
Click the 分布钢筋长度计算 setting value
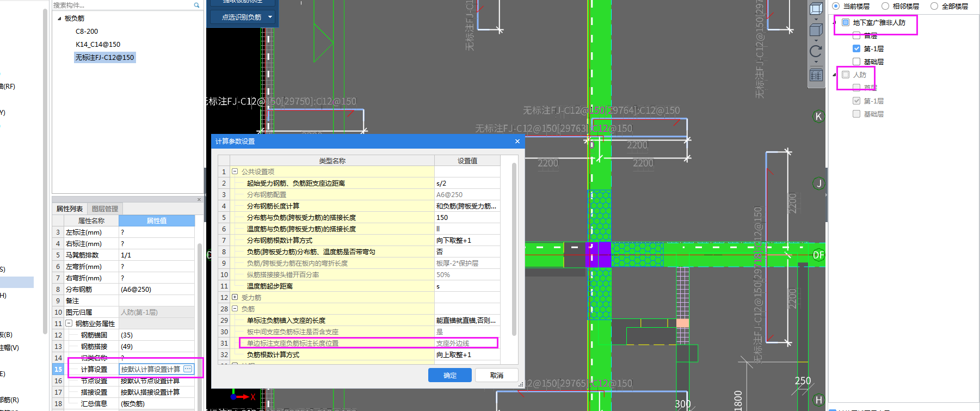tap(467, 206)
